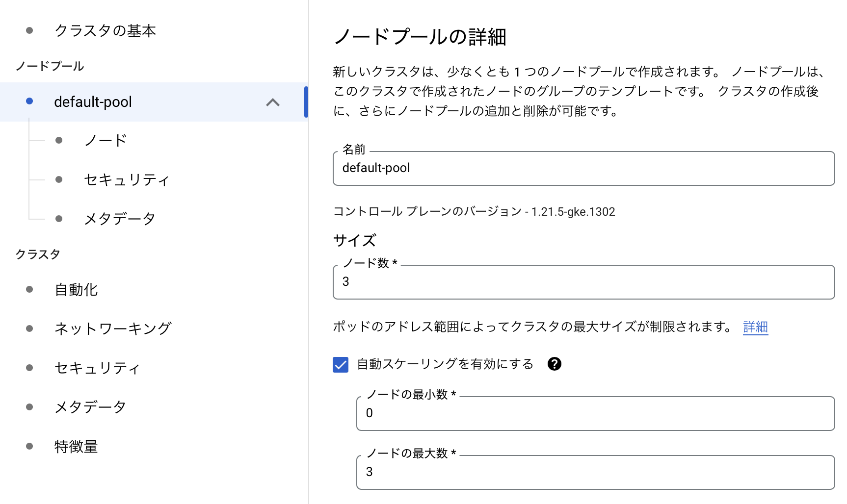Open クラスタの基本 in the sidebar
This screenshot has height=504, width=847.
(x=105, y=30)
